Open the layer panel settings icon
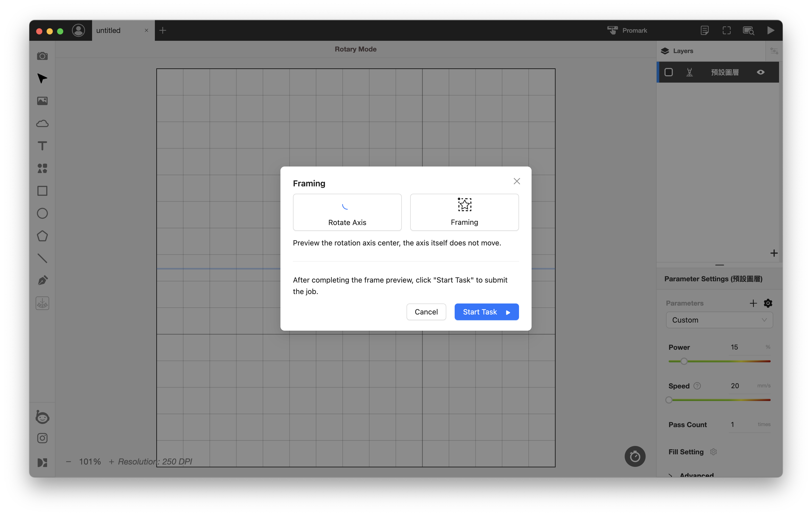This screenshot has height=516, width=812. (x=774, y=51)
